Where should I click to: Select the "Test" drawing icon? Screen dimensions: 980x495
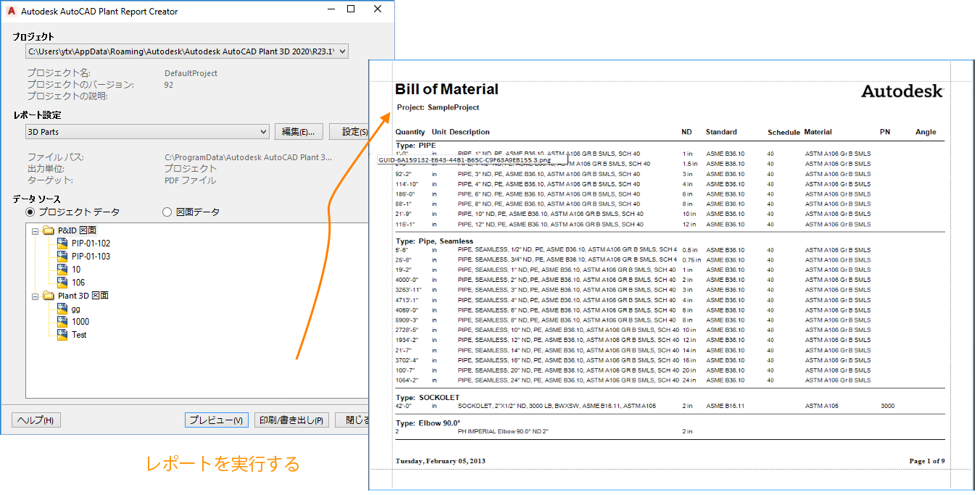(x=62, y=334)
